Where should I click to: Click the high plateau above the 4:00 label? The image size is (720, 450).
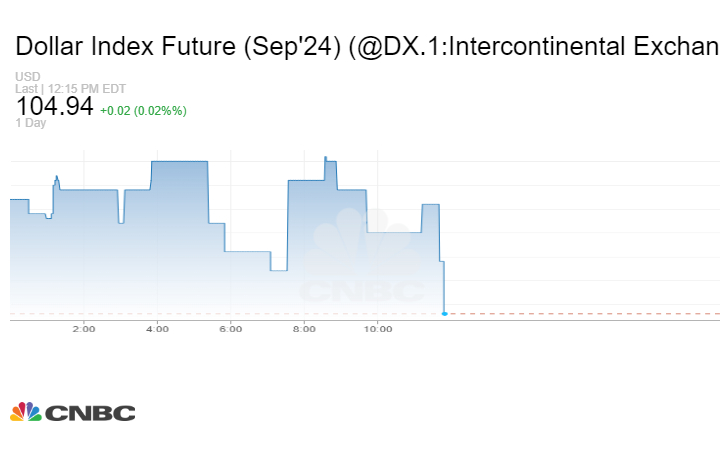[179, 162]
